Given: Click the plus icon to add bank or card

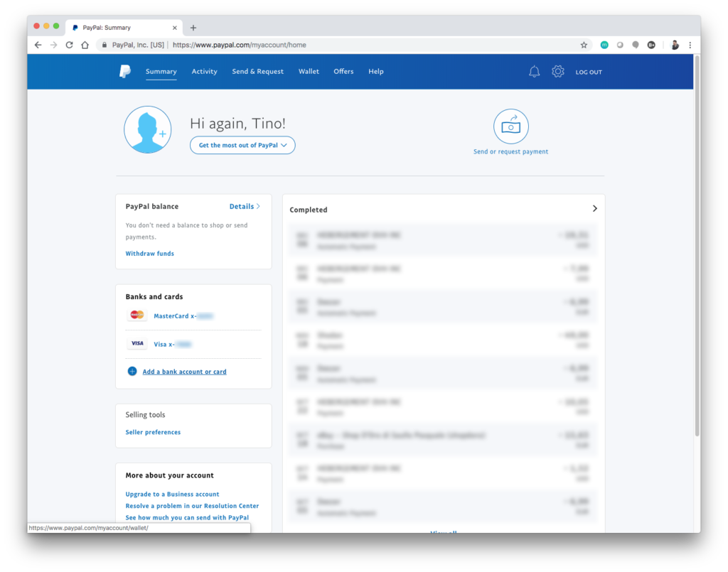Looking at the screenshot, I should pos(132,372).
